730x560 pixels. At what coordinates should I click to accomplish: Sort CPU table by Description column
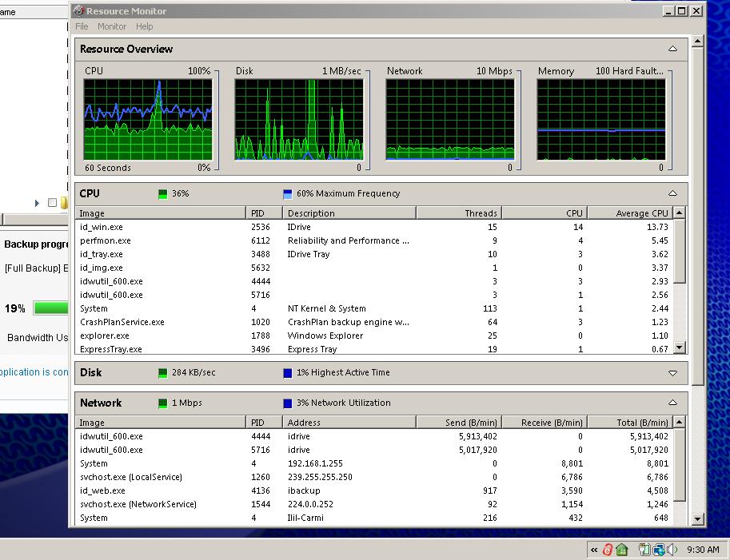point(349,213)
